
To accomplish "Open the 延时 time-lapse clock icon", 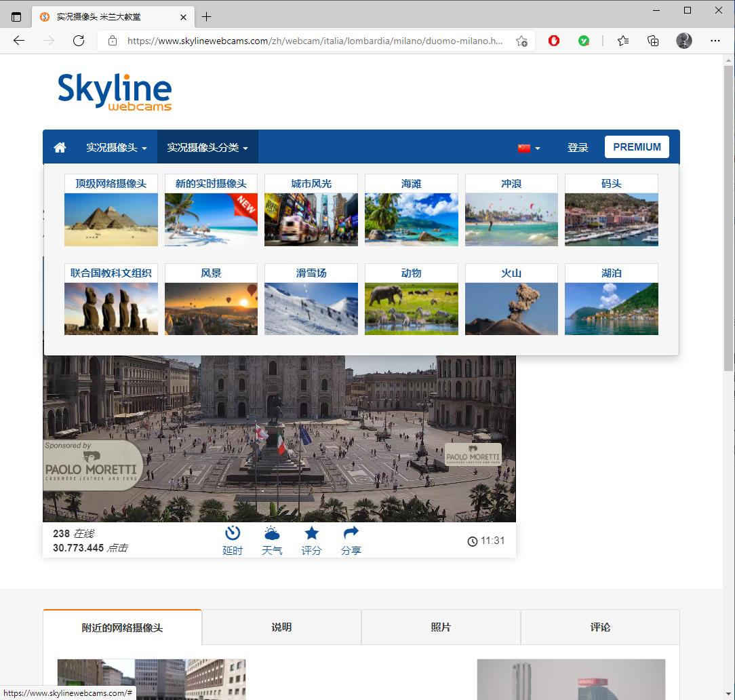I will click(x=233, y=540).
